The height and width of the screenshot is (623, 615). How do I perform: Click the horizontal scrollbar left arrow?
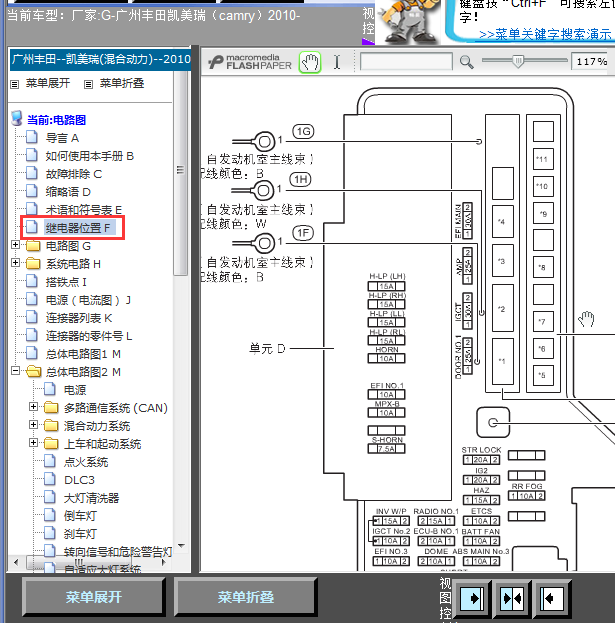click(16, 562)
